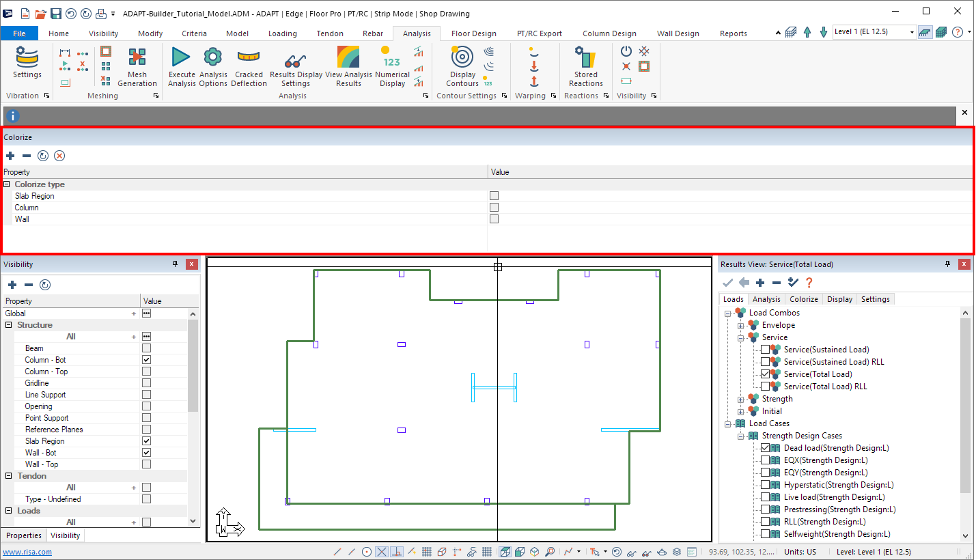Click the Execute Analysis icon
The image size is (976, 560).
(x=181, y=58)
